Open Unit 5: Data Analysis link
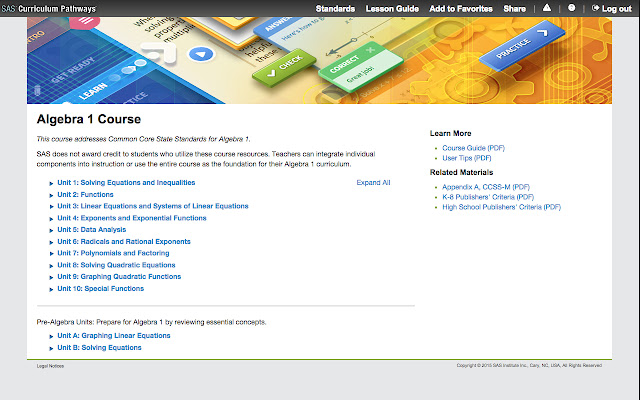640x400 pixels. [91, 229]
